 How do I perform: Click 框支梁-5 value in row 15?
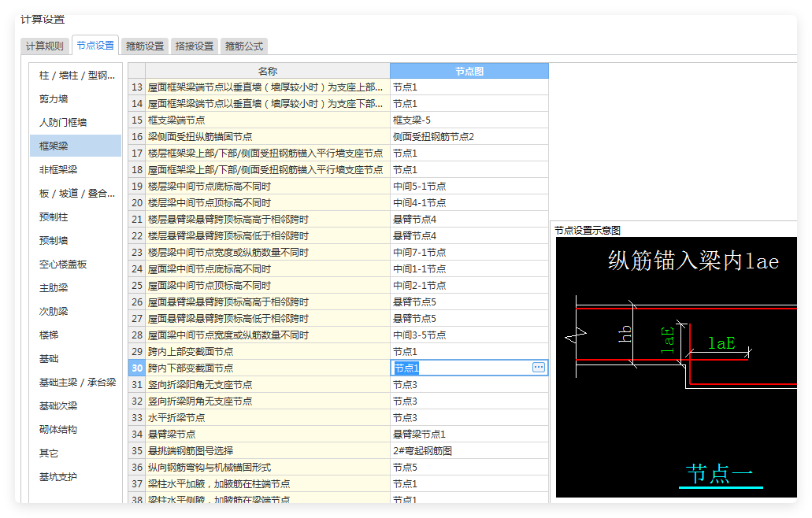469,120
